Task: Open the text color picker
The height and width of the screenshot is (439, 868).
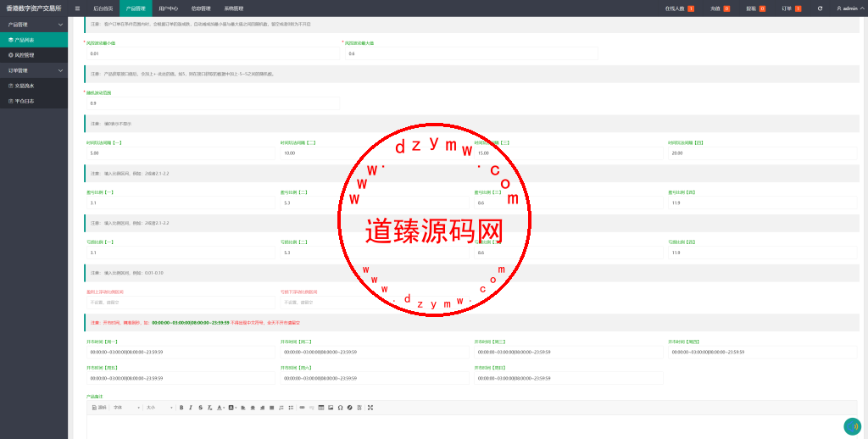Action: pyautogui.click(x=220, y=408)
